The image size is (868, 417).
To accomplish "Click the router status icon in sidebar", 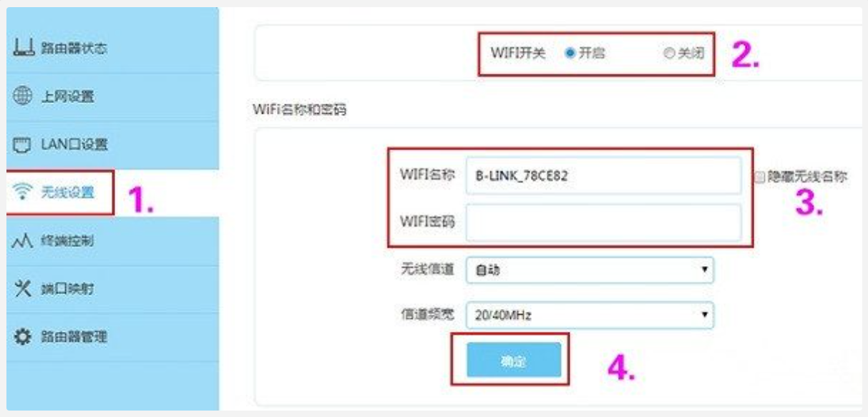I will click(23, 49).
